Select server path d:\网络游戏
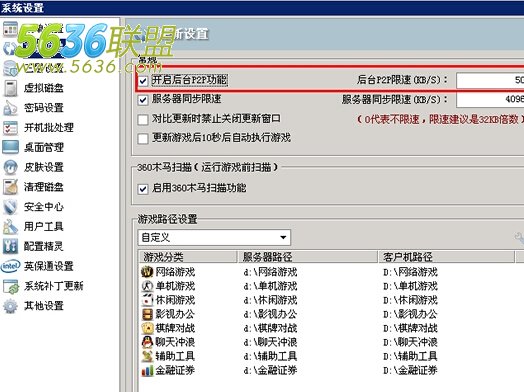Screen dimensions: 524x392 pos(270,272)
